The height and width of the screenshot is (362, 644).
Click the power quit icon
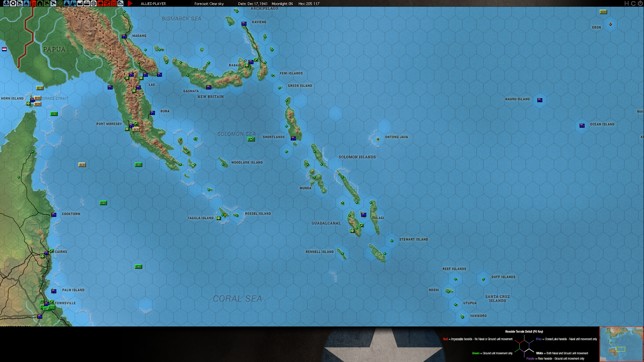(x=640, y=3)
